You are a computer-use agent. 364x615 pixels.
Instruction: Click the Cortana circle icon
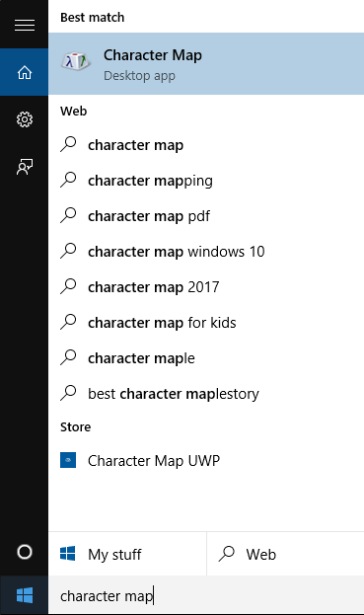tap(25, 552)
